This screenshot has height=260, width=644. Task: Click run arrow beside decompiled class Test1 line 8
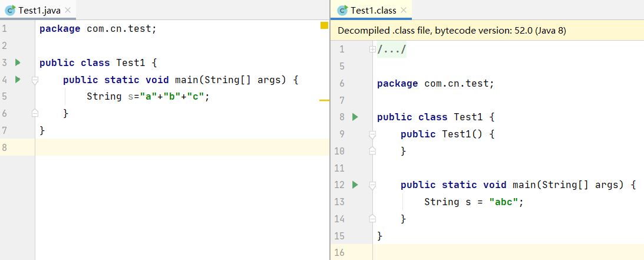pyautogui.click(x=355, y=117)
